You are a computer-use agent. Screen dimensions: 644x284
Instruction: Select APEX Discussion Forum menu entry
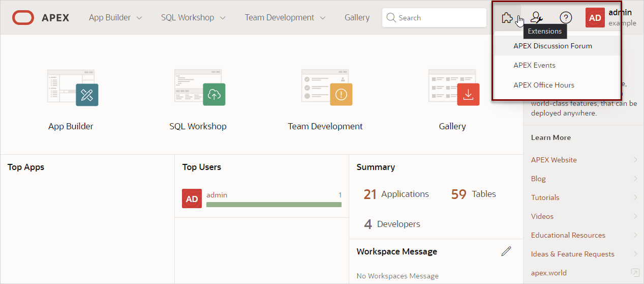click(553, 46)
